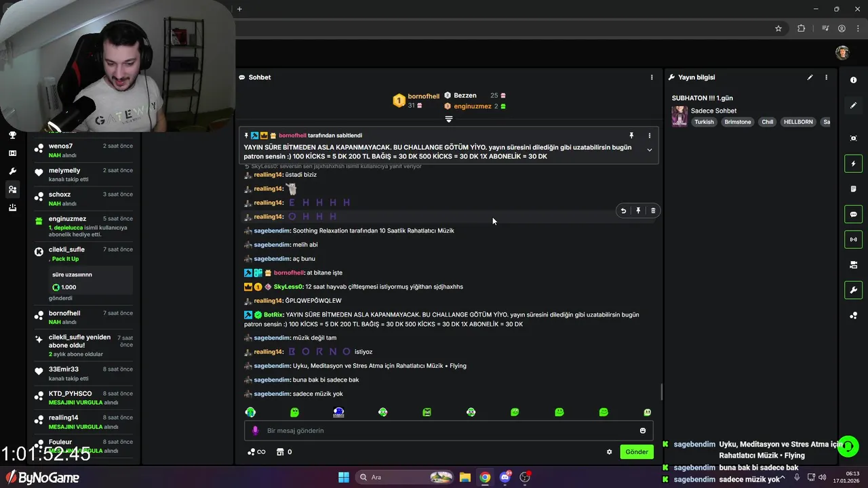The width and height of the screenshot is (868, 488).
Task: Unpin message with pin icon in pinned banner
Action: (x=631, y=136)
